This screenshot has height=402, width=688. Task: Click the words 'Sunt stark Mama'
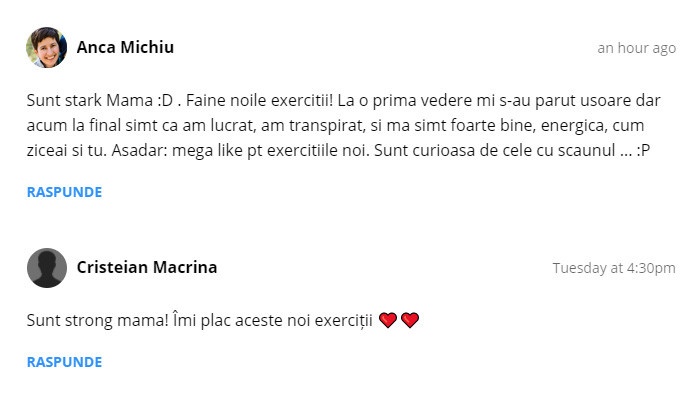pyautogui.click(x=90, y=100)
